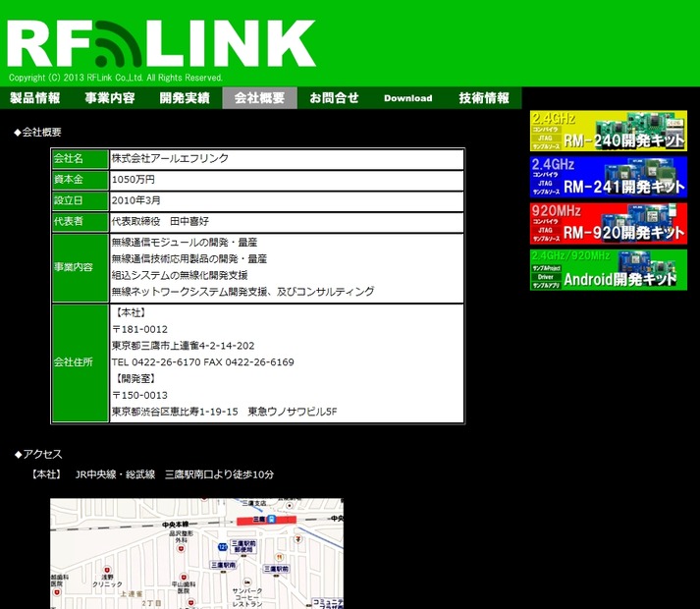
Task: Select 無線通信モジュールの開発・量産 line
Action: (x=185, y=243)
